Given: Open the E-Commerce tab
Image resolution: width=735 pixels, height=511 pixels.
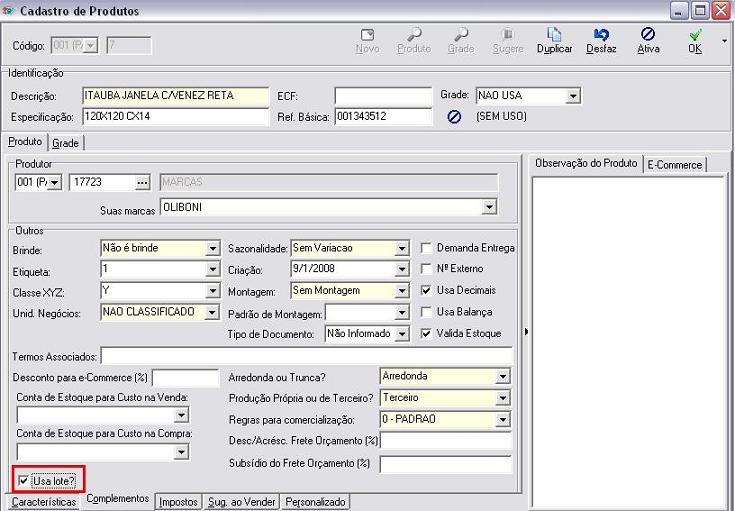Looking at the screenshot, I should tap(675, 164).
